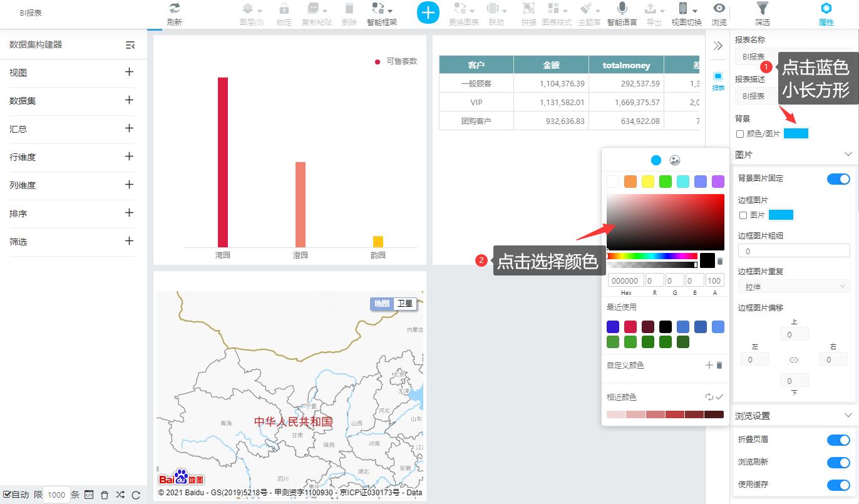Click the link icon between offset fields
Screen dimensions: 859x504
(x=794, y=360)
